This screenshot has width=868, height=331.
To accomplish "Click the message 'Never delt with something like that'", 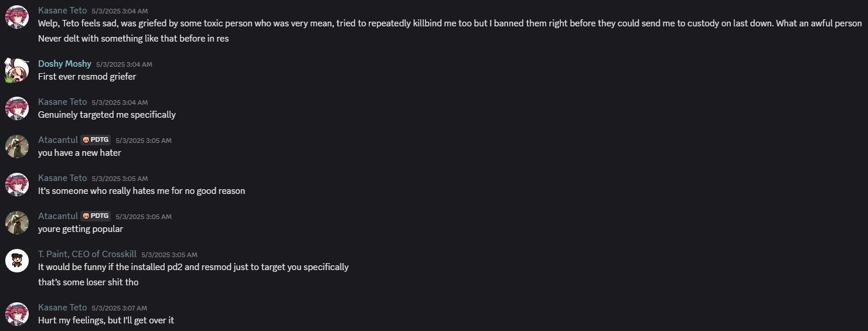I will (x=134, y=39).
